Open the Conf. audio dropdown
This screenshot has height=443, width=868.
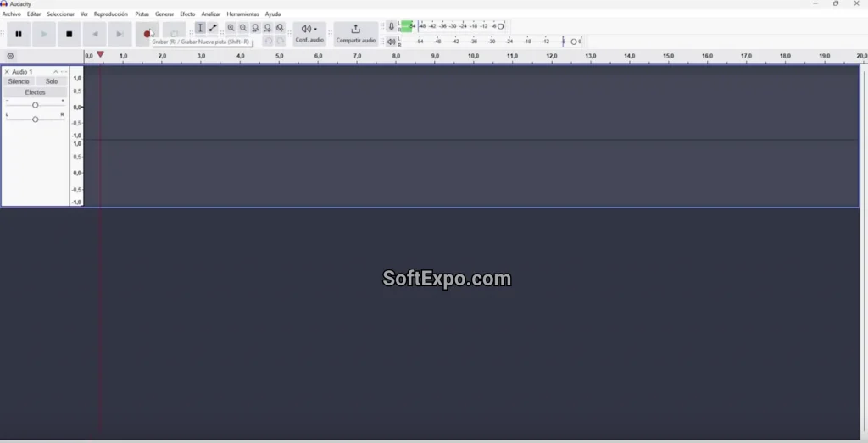click(x=309, y=34)
